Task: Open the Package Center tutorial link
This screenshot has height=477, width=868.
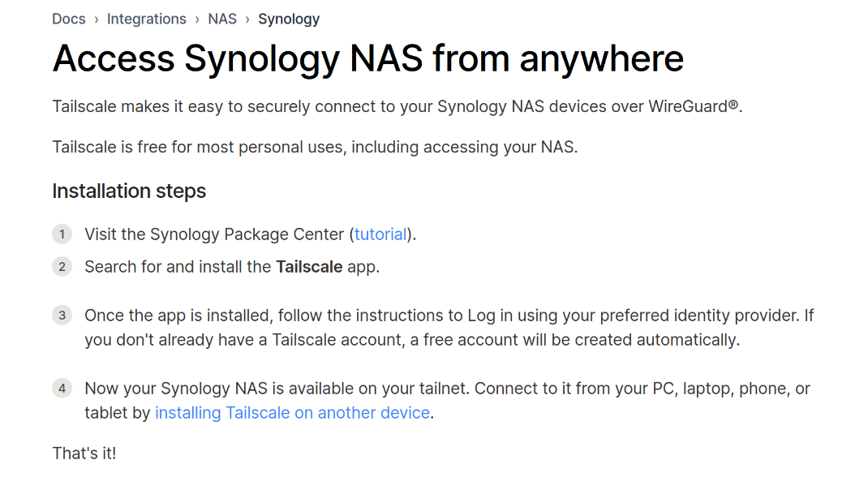Action: click(380, 234)
